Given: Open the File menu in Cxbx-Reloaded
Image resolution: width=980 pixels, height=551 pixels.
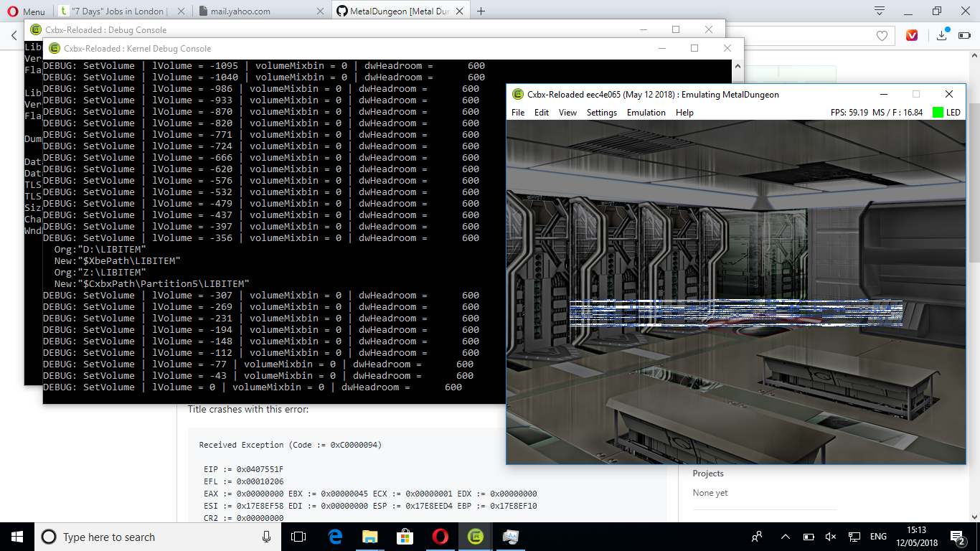Looking at the screenshot, I should 518,113.
